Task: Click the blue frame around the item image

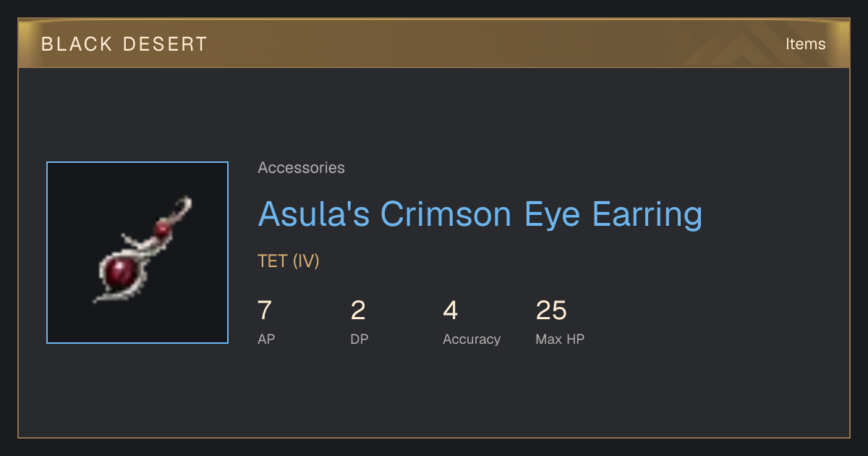Action: (137, 163)
